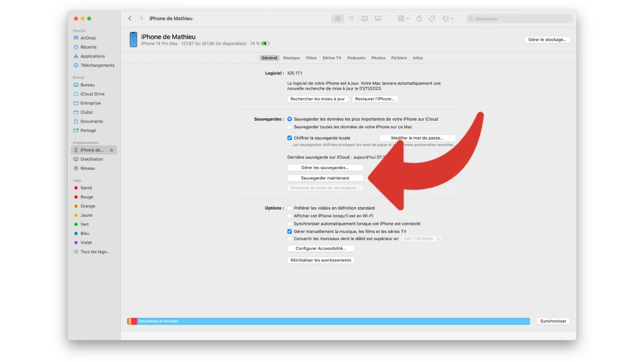
Task: Switch to the Podcasts tab
Action: click(x=356, y=58)
